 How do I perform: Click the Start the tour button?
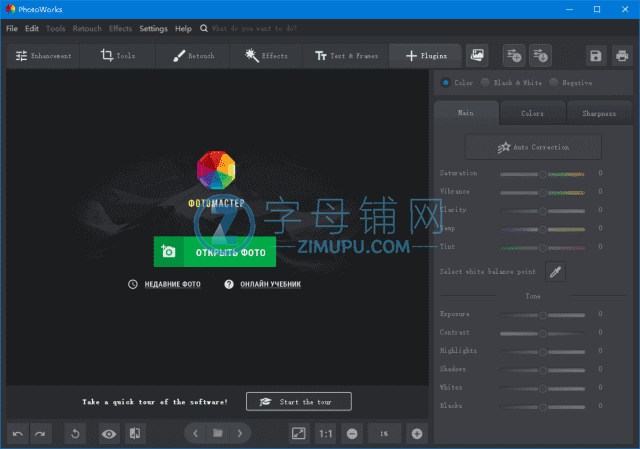click(x=299, y=402)
